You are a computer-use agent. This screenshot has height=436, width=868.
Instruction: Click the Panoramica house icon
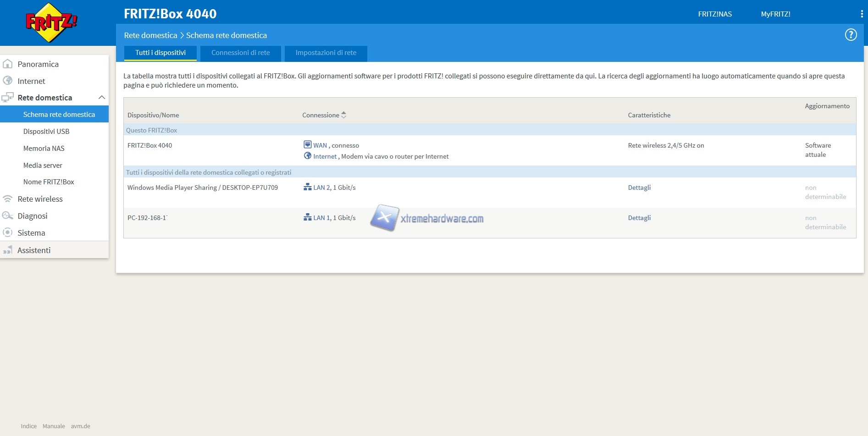coord(8,64)
